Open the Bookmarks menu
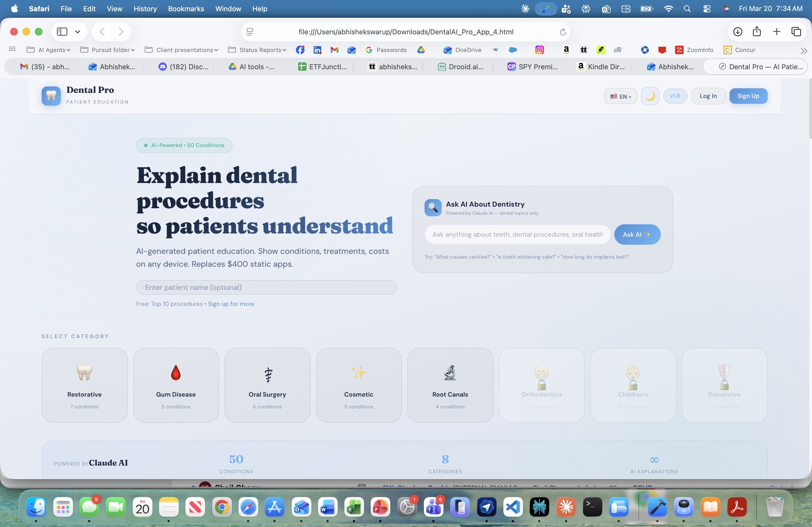This screenshot has height=527, width=812. pyautogui.click(x=186, y=9)
